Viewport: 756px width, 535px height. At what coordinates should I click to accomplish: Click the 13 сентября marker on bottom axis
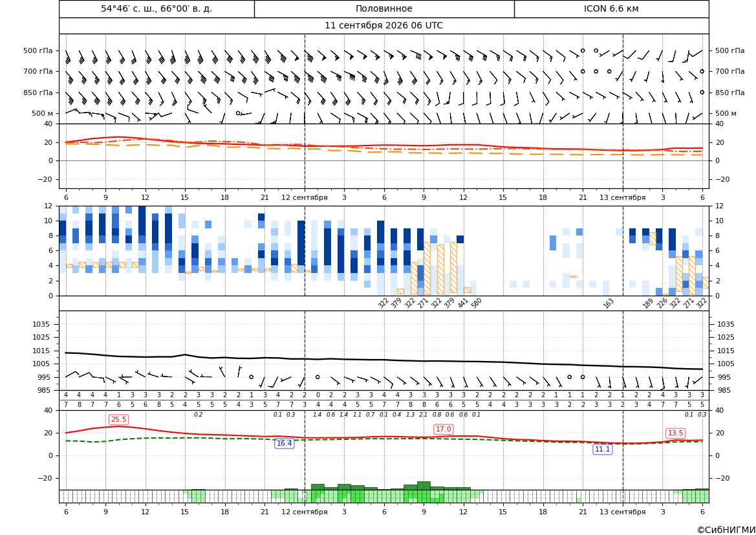622,512
